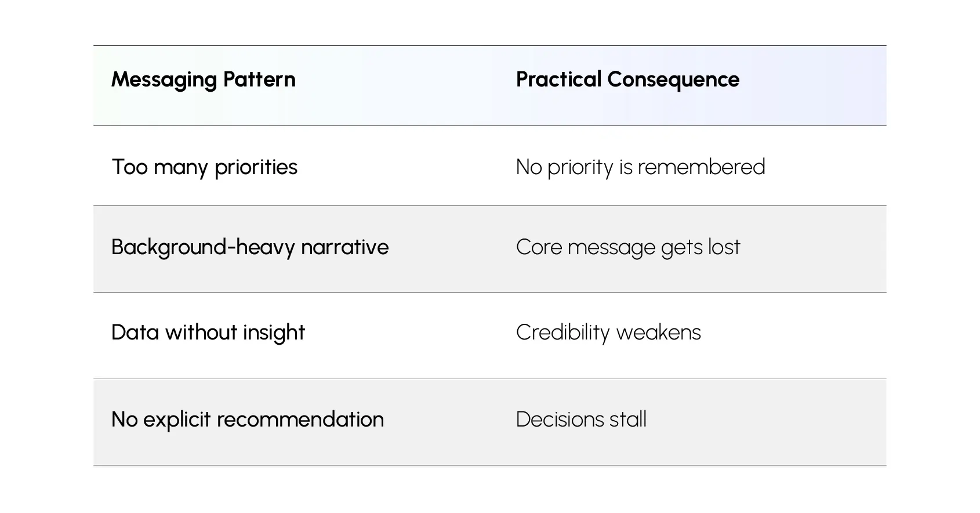Select the word 'Consequence' in the header
The height and width of the screenshot is (513, 980).
pyautogui.click(x=673, y=80)
